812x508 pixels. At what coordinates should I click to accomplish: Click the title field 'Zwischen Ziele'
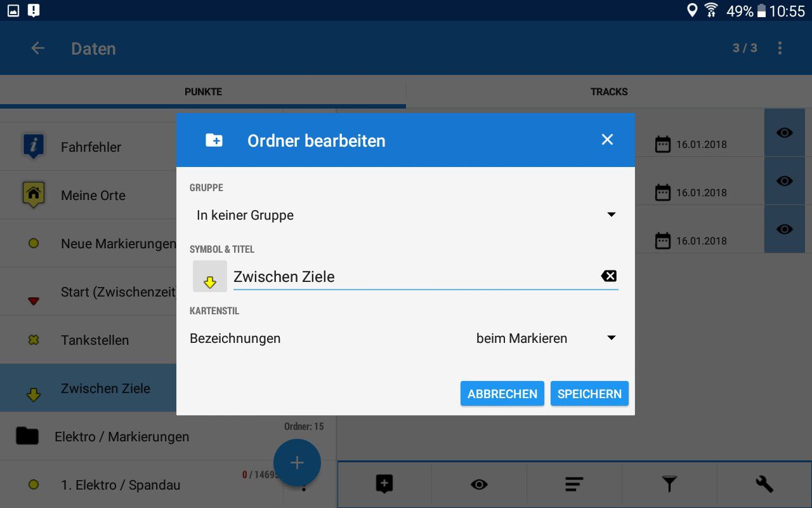[x=412, y=277]
